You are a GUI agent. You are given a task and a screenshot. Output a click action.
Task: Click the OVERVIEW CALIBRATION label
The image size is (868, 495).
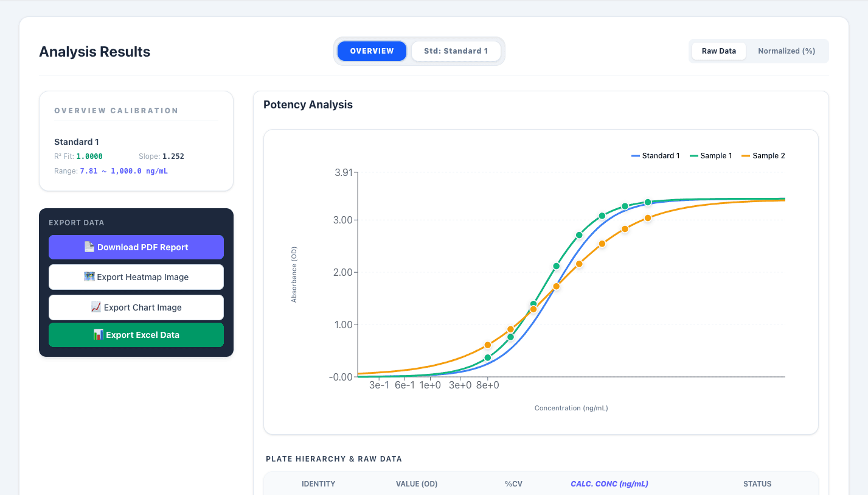click(116, 111)
